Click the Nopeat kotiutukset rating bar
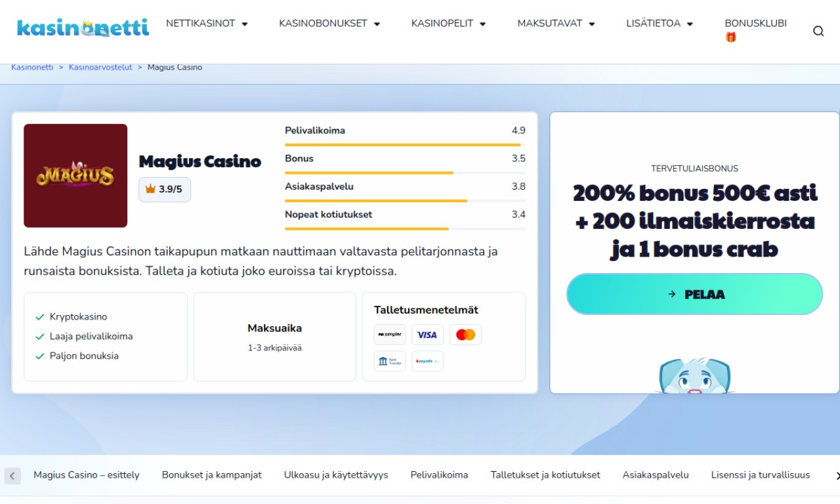The height and width of the screenshot is (504, 840). pos(405,229)
